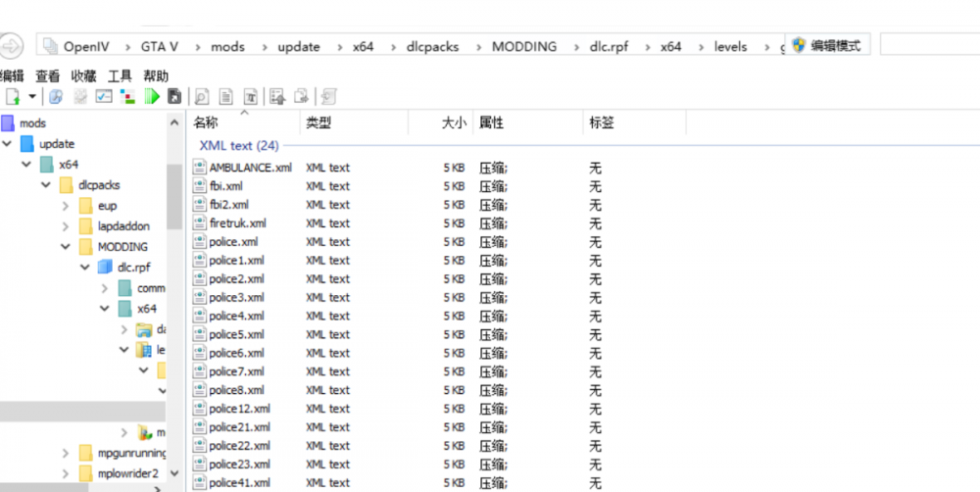Click the script scroll toolbar icon

(328, 96)
